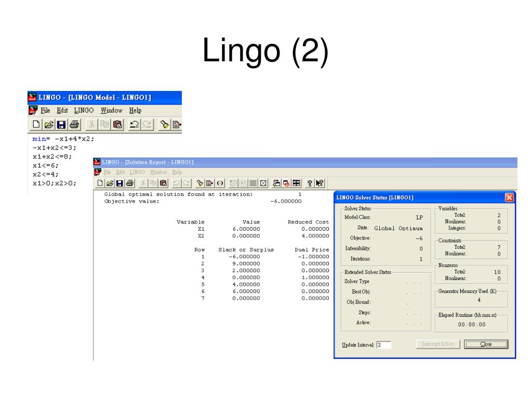Click Find flashlight icon in Solution Report toolbar
The width and height of the screenshot is (532, 399).
pyautogui.click(x=200, y=183)
